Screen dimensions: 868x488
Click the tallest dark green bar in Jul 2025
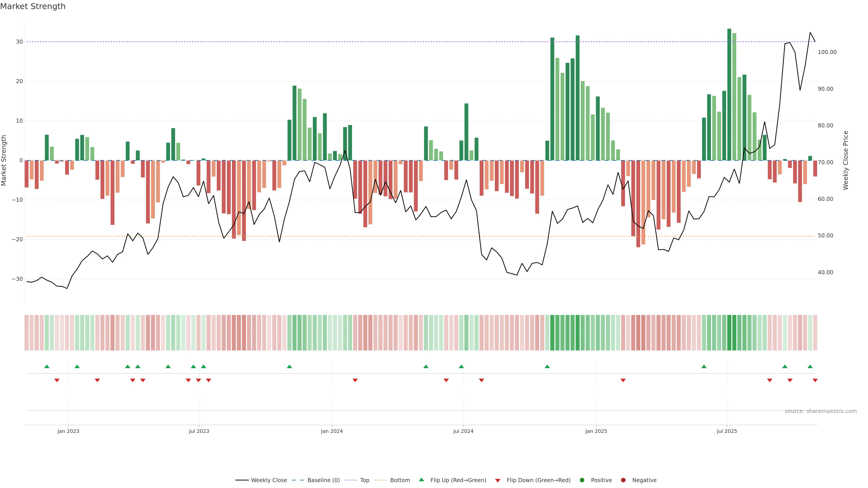(x=729, y=94)
